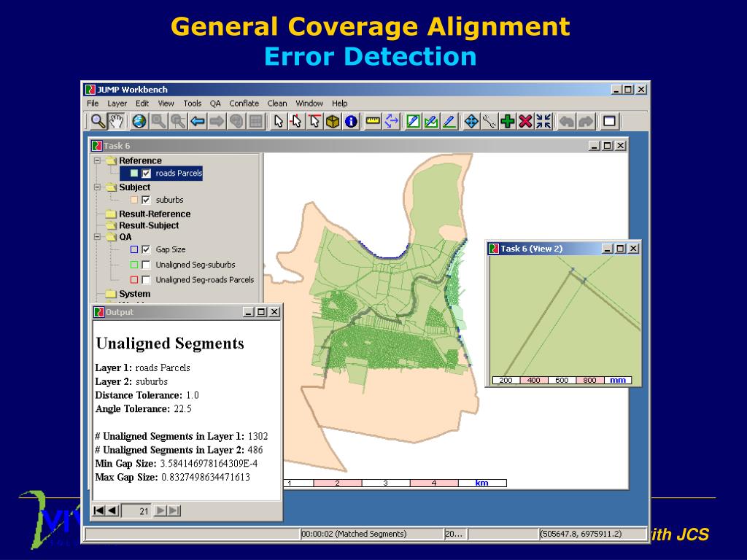Image resolution: width=747 pixels, height=560 pixels.
Task: Collapse the Subject category node
Action: coord(97,187)
